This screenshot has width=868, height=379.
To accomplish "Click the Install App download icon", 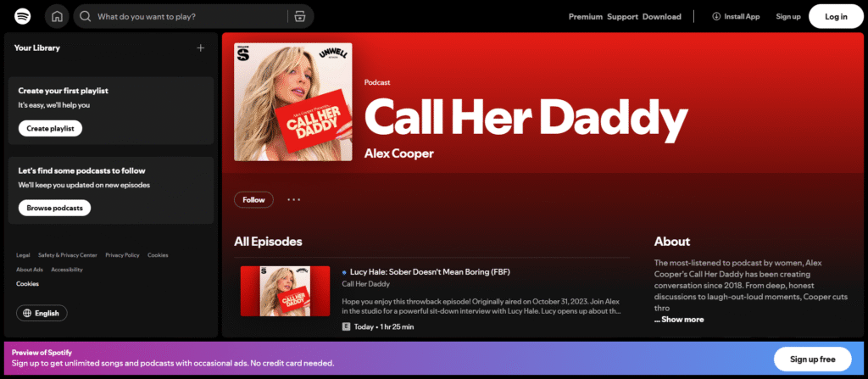I will (716, 16).
